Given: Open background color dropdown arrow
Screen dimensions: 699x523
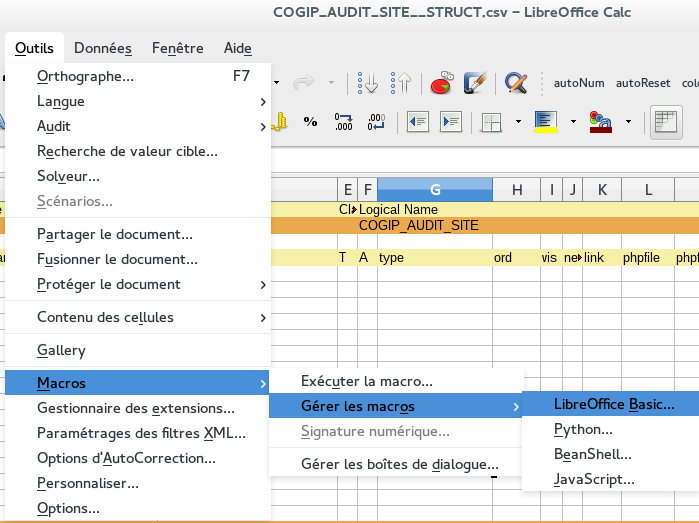Looking at the screenshot, I should click(x=573, y=121).
